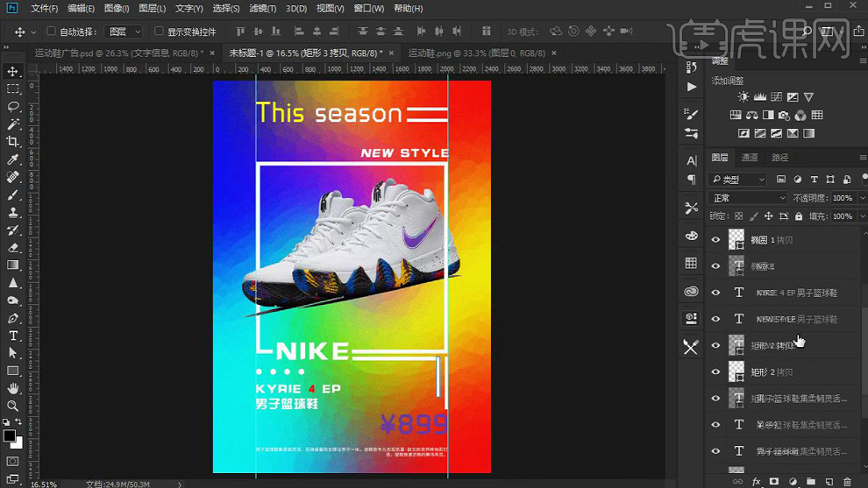Image resolution: width=868 pixels, height=488 pixels.
Task: Select the Gradient tool
Action: click(x=13, y=265)
